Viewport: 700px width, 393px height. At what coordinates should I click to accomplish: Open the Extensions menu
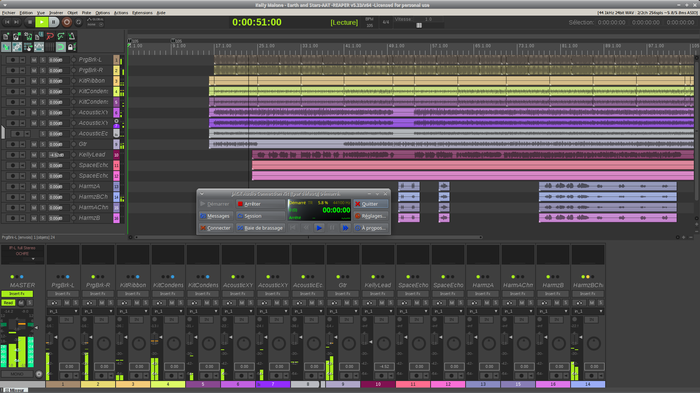(142, 13)
